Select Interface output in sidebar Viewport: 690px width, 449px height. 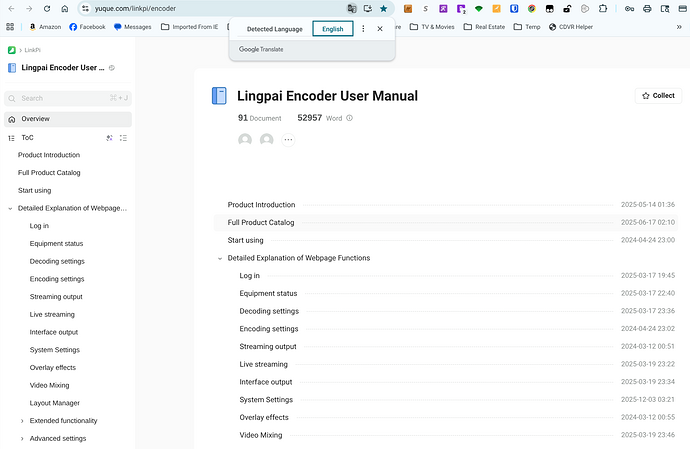pyautogui.click(x=54, y=332)
